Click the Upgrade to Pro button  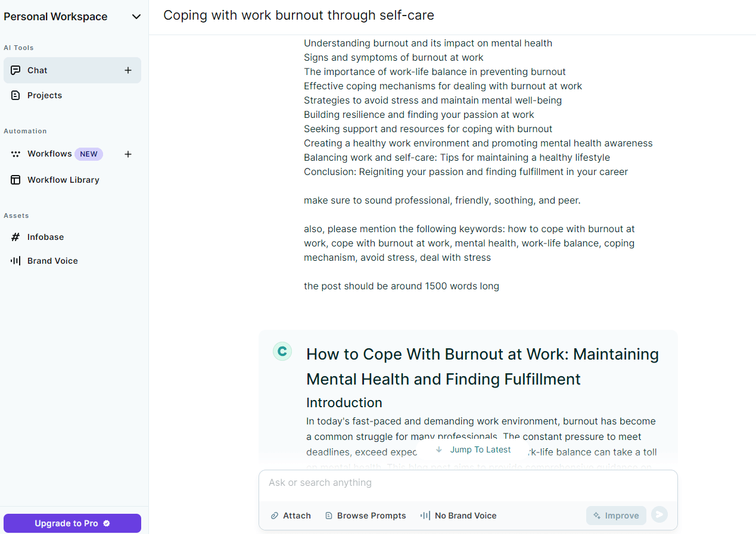72,523
